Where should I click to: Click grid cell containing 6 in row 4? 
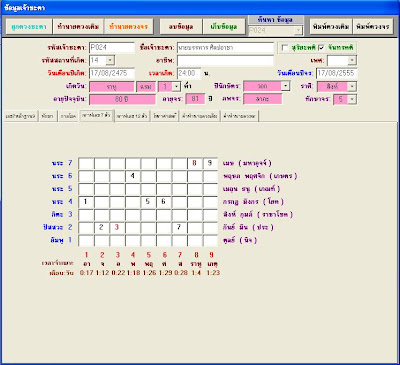click(163, 202)
